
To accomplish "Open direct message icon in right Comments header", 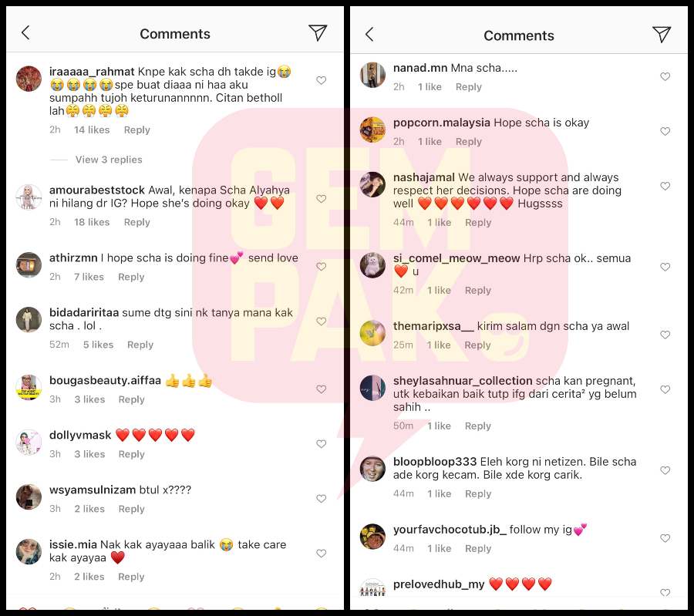I will click(662, 35).
